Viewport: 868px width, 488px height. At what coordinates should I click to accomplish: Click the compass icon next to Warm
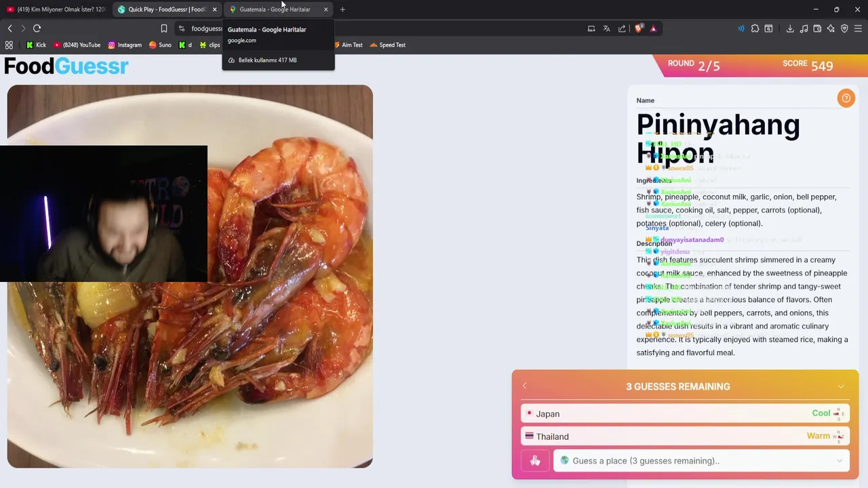click(x=840, y=436)
